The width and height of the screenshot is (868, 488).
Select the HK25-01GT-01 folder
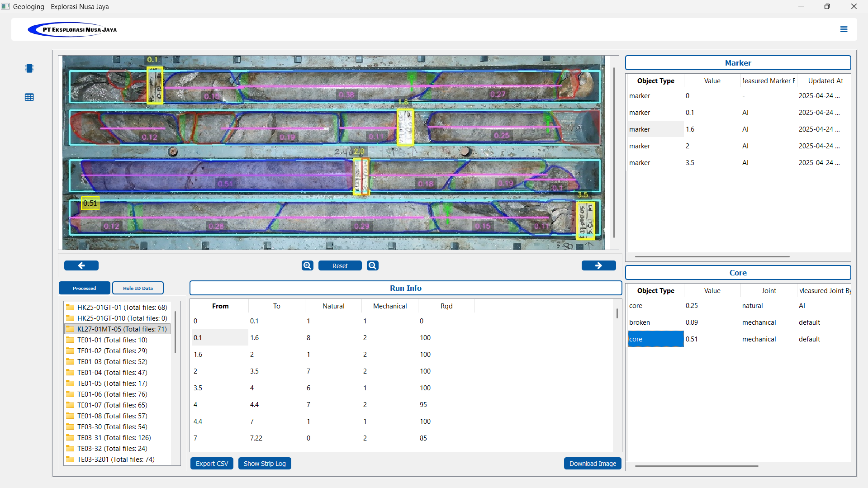122,308
